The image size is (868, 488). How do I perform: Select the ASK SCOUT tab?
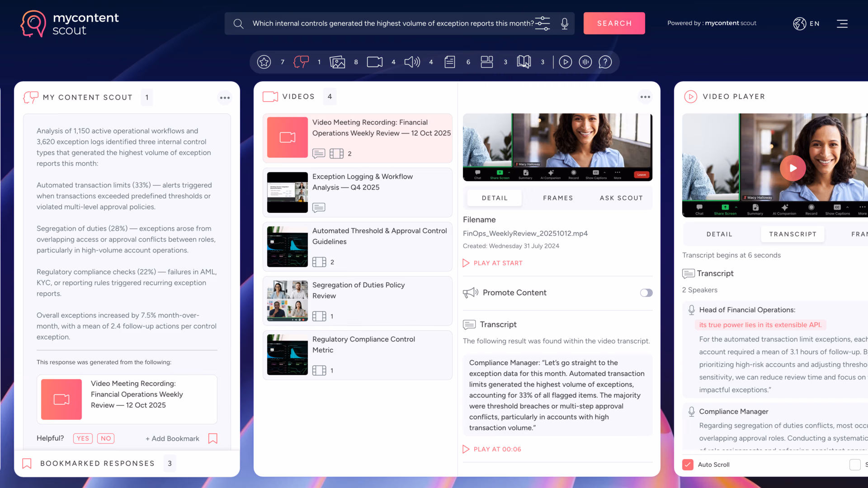(621, 198)
